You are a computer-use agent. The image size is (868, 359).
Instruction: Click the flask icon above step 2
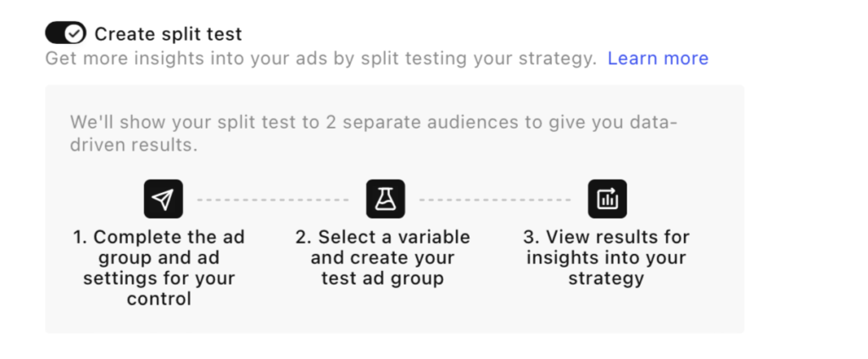pos(386,200)
